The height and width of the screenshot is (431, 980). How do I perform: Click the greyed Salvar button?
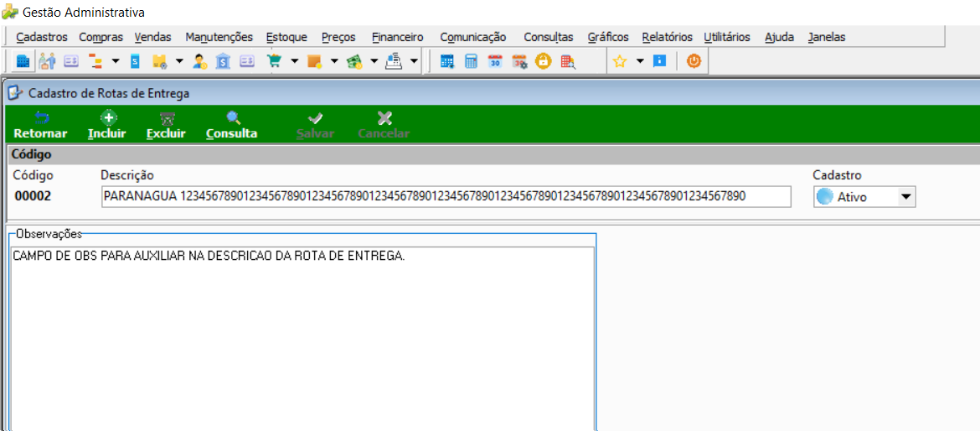(316, 126)
